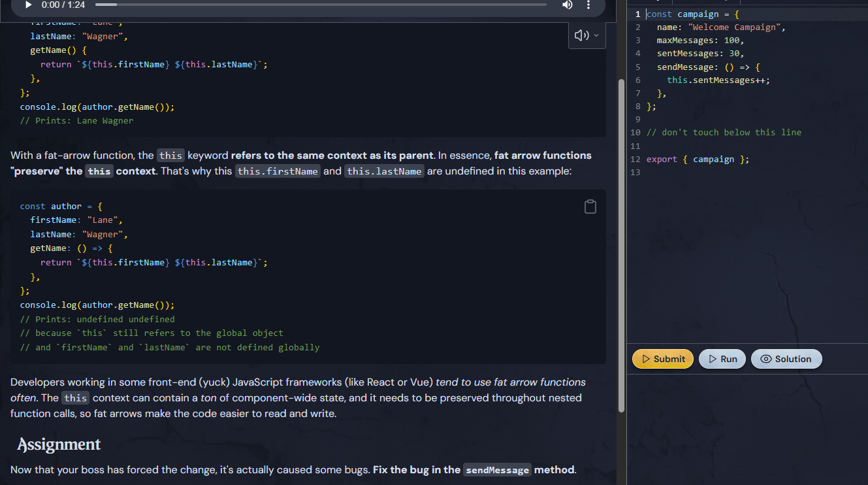
Task: Click 'refers to the same context as its parent'
Action: pyautogui.click(x=332, y=156)
